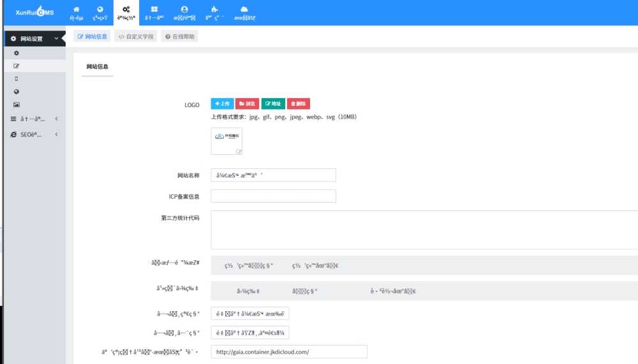Select the gears settings tab in top bar
Viewport: 638px width, 364px height.
point(126,13)
